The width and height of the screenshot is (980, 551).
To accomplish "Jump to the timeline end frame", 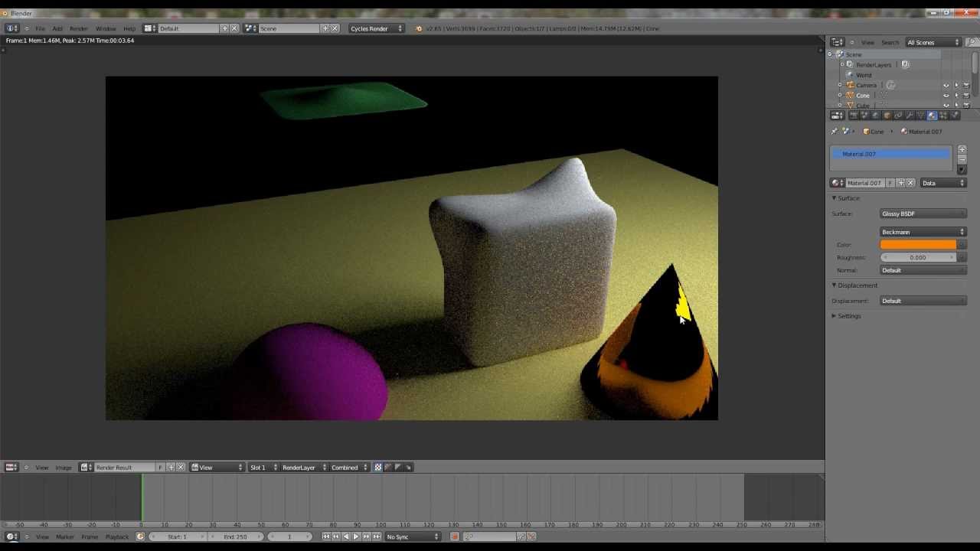I will coord(376,536).
